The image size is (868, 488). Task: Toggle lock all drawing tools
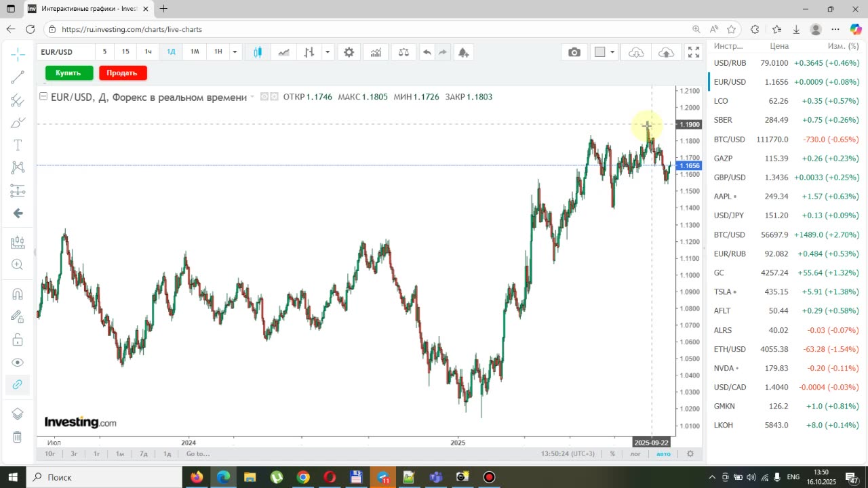click(x=18, y=340)
